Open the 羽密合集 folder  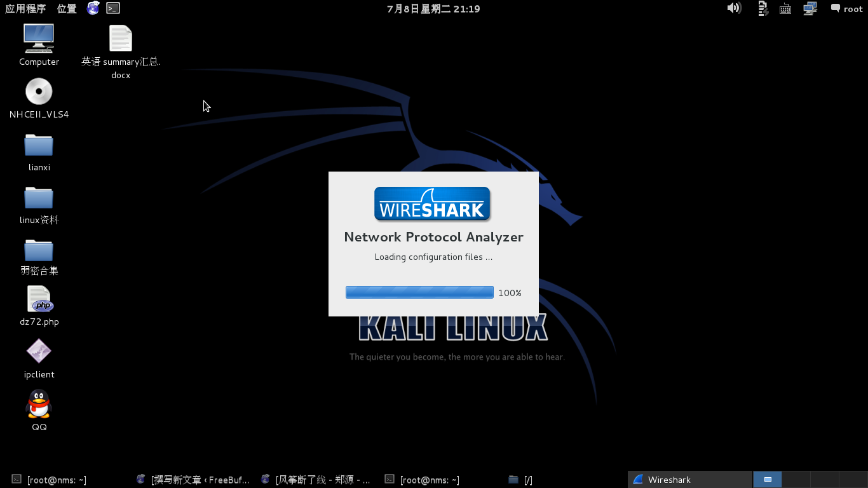pyautogui.click(x=39, y=250)
